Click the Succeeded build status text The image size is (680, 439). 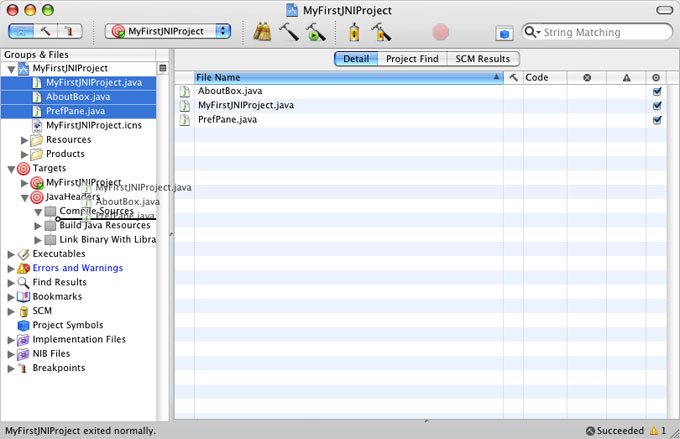pos(620,431)
